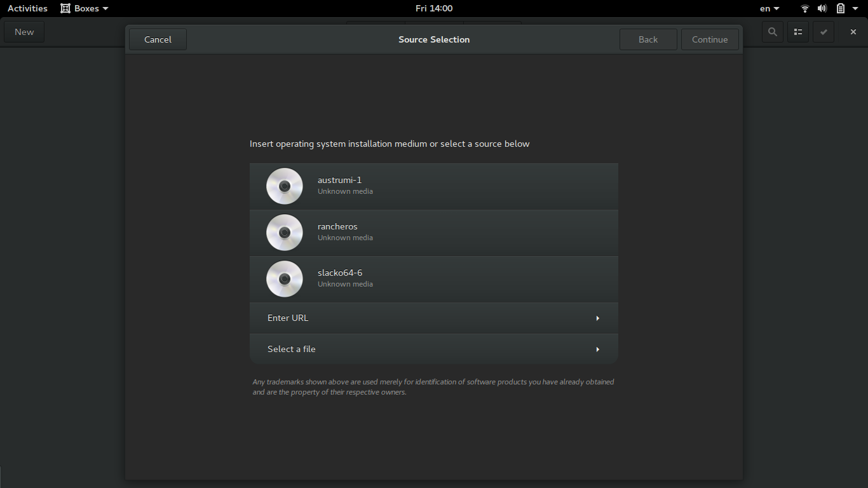This screenshot has height=488, width=868.
Task: Close the Boxes window with X button
Action: pyautogui.click(x=853, y=32)
